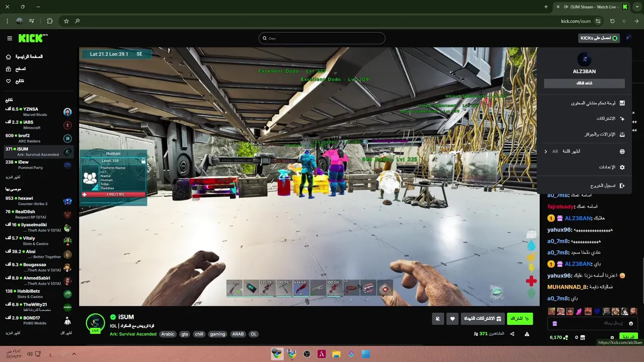
Task: Open the BOND17 PUBG Mobile channel
Action: click(x=38, y=320)
